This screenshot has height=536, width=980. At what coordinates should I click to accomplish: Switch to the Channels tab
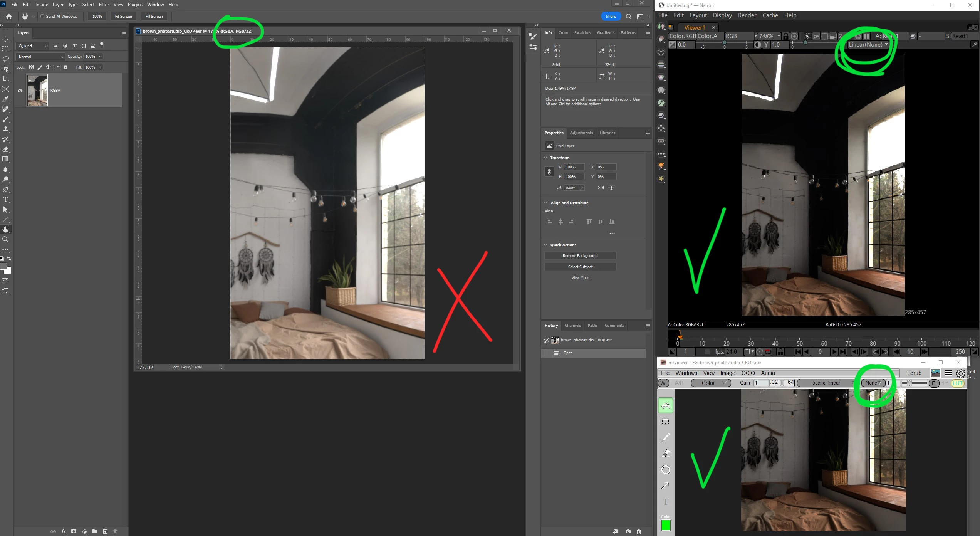point(572,326)
